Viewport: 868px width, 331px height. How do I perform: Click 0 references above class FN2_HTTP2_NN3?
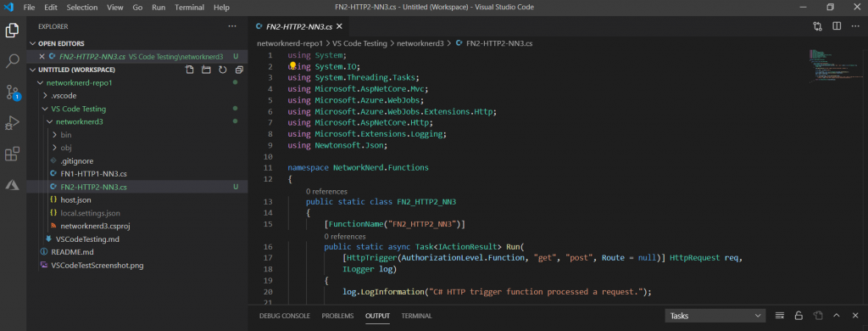coord(326,191)
